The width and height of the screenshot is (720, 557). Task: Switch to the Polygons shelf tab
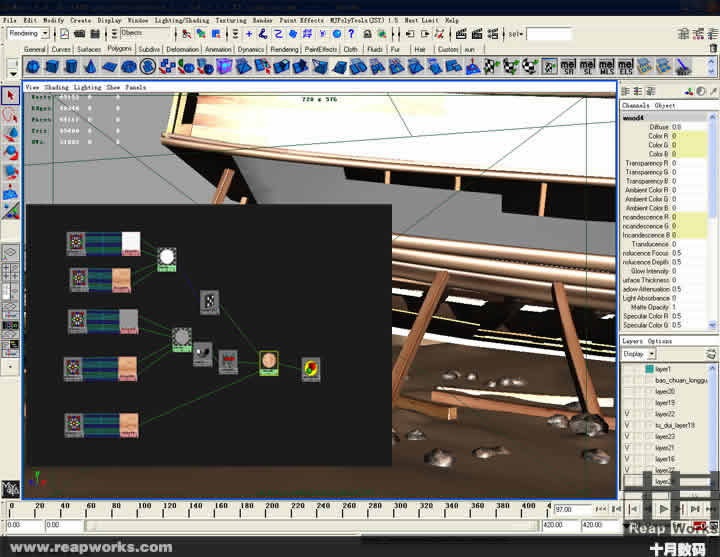(x=119, y=48)
